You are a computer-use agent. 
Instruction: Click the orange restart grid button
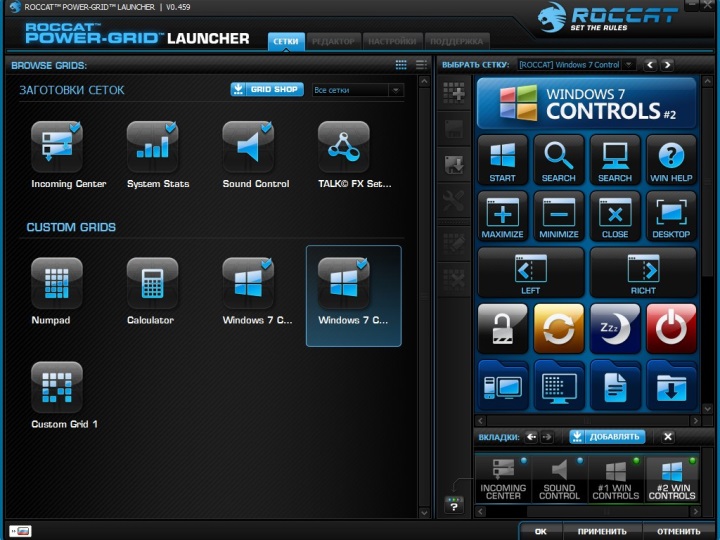[559, 329]
